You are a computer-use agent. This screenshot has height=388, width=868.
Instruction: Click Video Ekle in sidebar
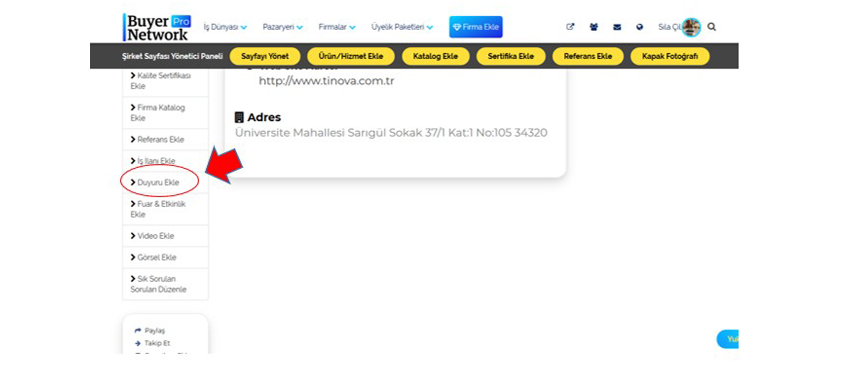point(165,236)
